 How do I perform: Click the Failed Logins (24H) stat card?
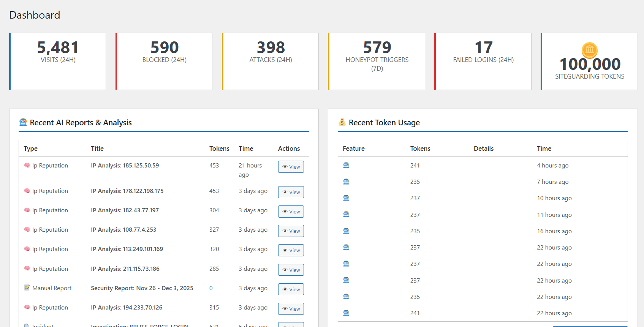click(483, 61)
